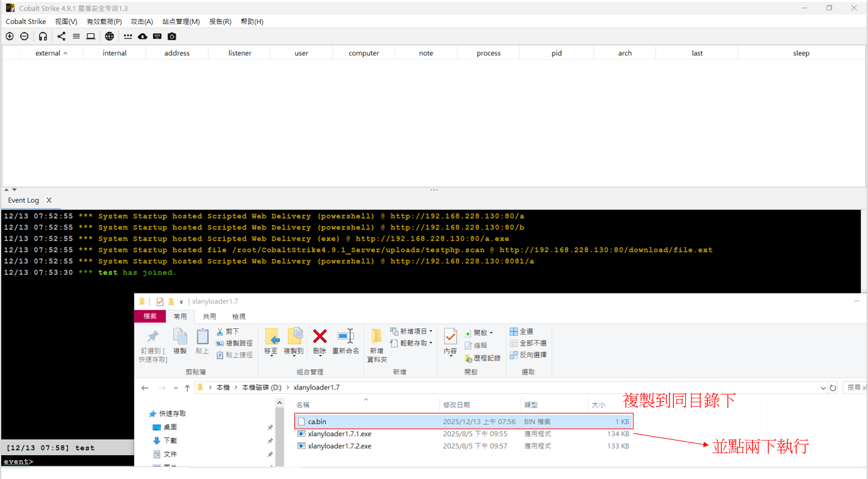Sort sessions by process column
Image resolution: width=868 pixels, height=479 pixels.
(x=489, y=53)
